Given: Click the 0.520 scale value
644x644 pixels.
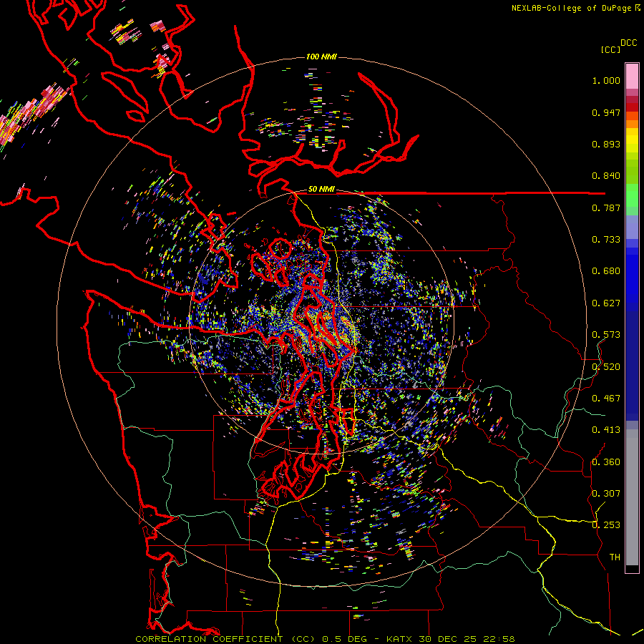Looking at the screenshot, I should 606,367.
